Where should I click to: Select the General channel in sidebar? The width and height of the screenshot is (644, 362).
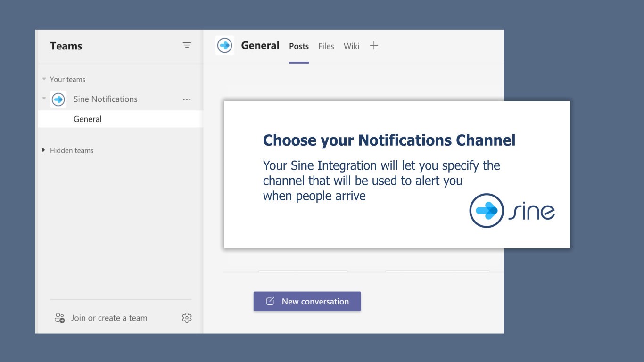pyautogui.click(x=121, y=119)
